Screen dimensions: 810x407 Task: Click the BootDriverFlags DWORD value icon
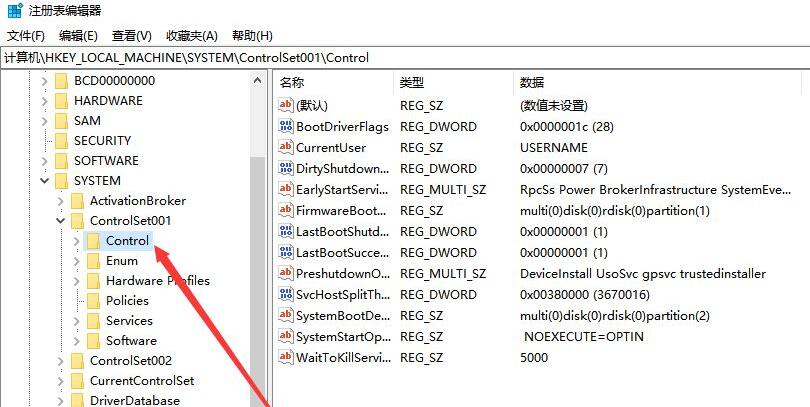click(286, 127)
